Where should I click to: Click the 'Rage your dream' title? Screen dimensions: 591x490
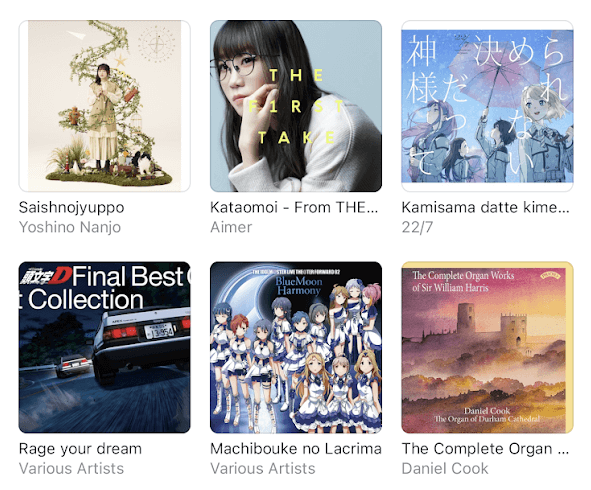tap(80, 449)
